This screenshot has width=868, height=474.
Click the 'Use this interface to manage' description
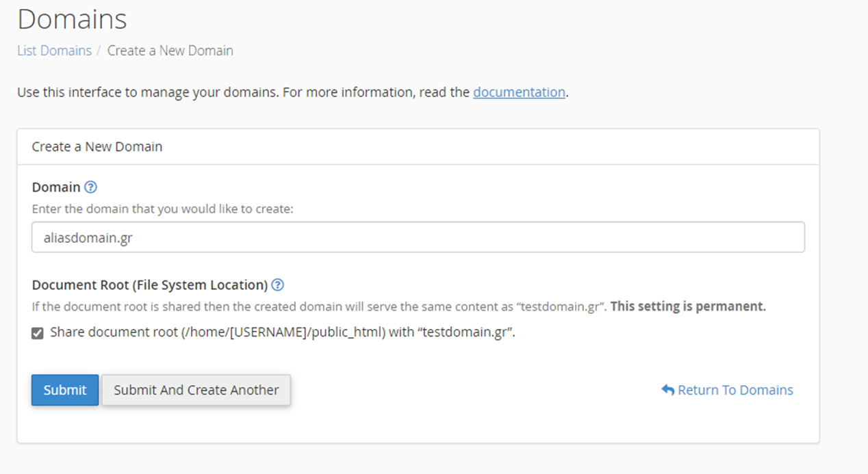click(x=243, y=92)
